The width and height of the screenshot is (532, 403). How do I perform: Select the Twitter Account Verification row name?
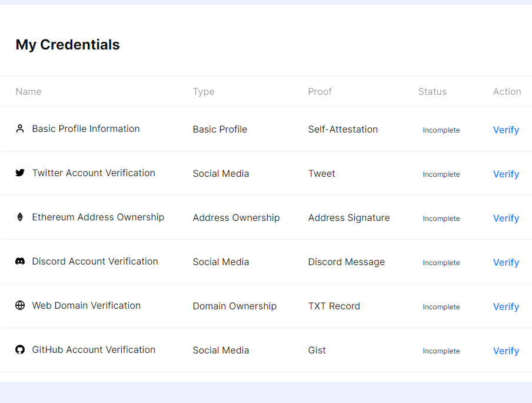coord(94,173)
